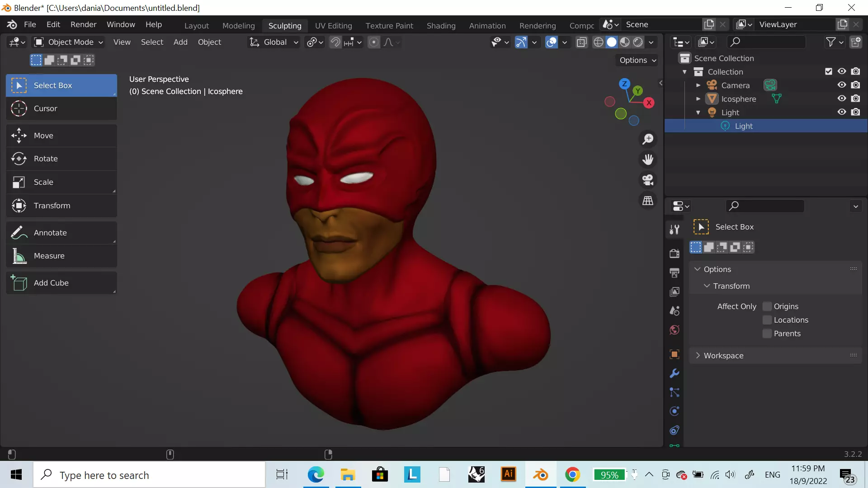The height and width of the screenshot is (488, 868).
Task: Open the Scene properties tab
Action: [675, 311]
